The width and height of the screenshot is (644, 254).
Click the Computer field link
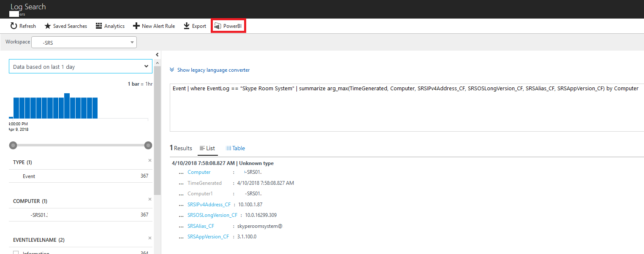(x=199, y=172)
